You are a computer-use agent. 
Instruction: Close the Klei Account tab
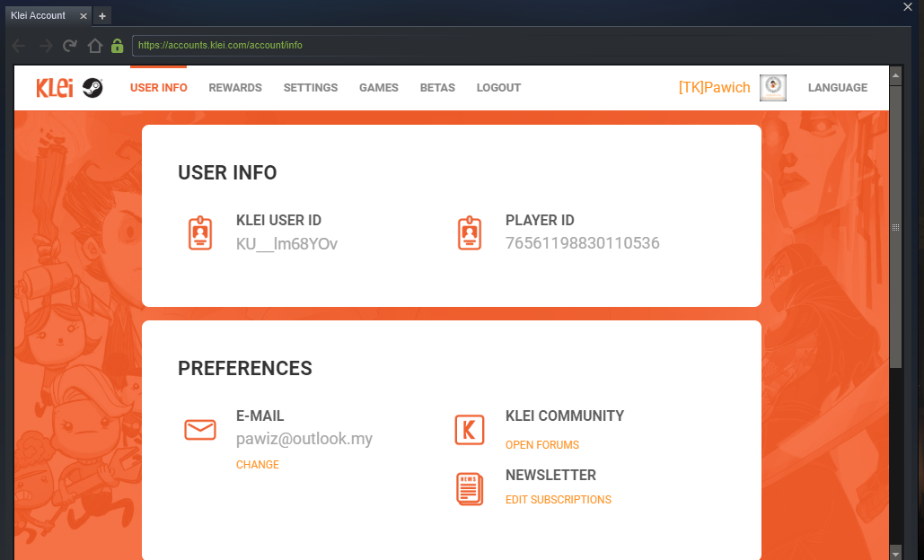pyautogui.click(x=84, y=16)
